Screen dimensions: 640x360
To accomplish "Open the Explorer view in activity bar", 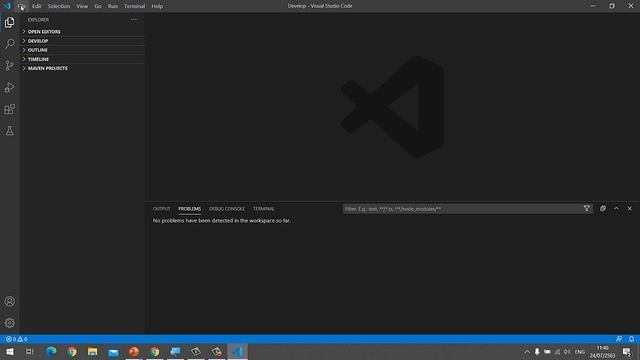I will pos(9,22).
